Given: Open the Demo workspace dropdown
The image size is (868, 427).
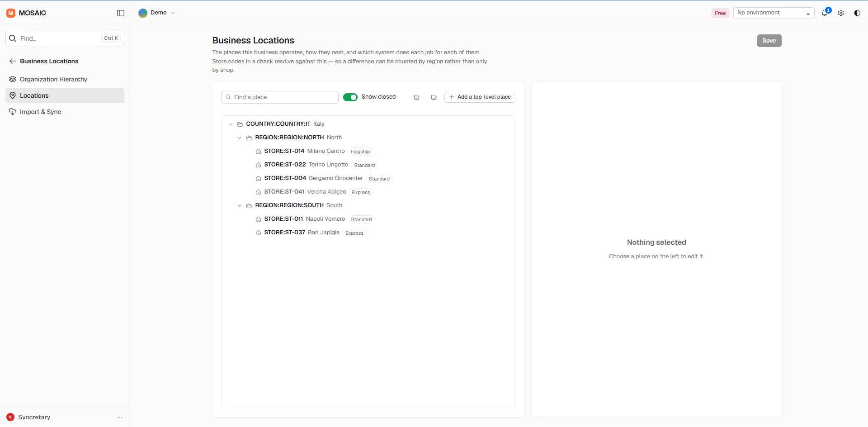Looking at the screenshot, I should tap(156, 13).
